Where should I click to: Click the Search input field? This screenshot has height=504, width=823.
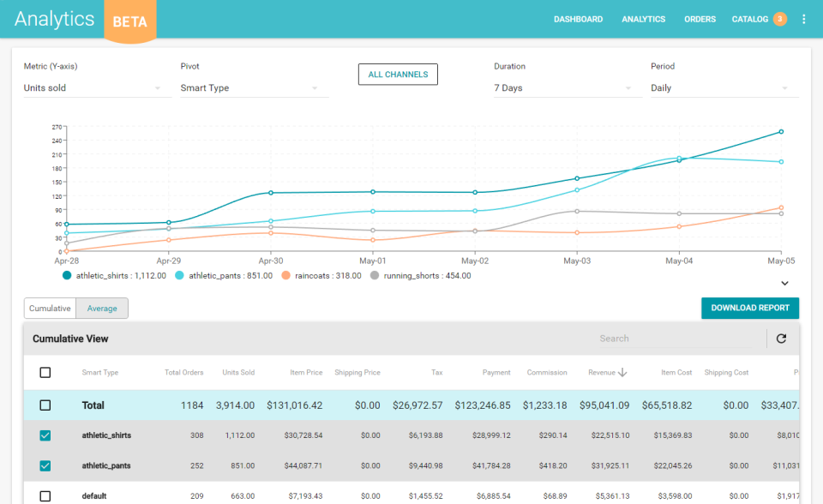click(x=677, y=339)
